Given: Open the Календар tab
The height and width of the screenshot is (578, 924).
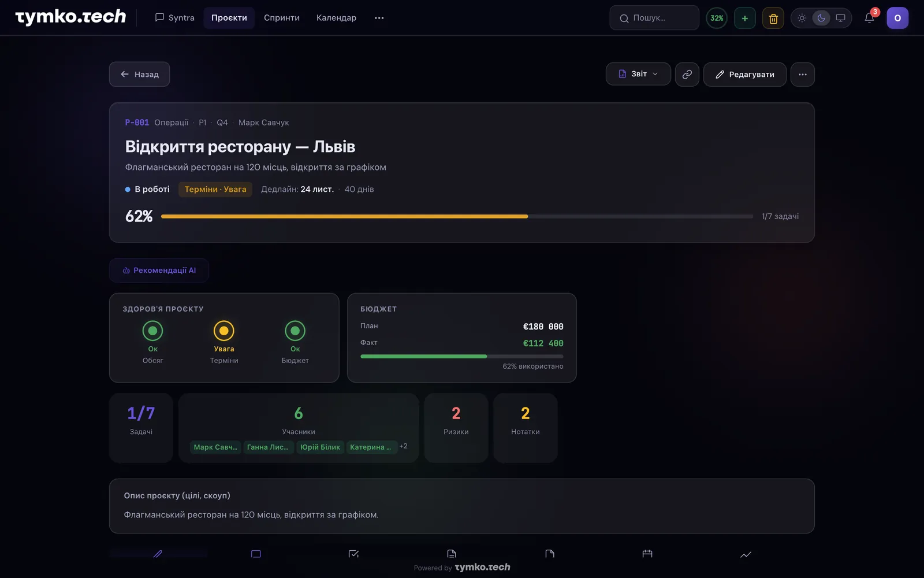Looking at the screenshot, I should click(x=336, y=18).
